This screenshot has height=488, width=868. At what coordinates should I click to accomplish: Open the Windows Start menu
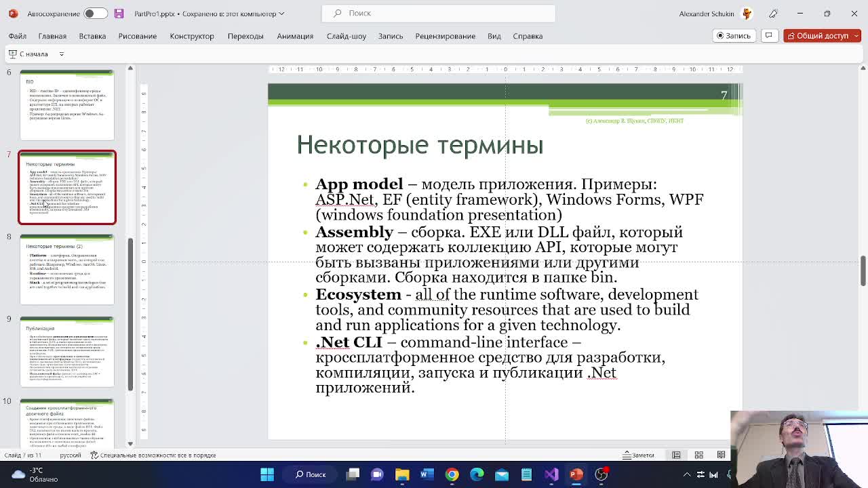[x=267, y=474]
